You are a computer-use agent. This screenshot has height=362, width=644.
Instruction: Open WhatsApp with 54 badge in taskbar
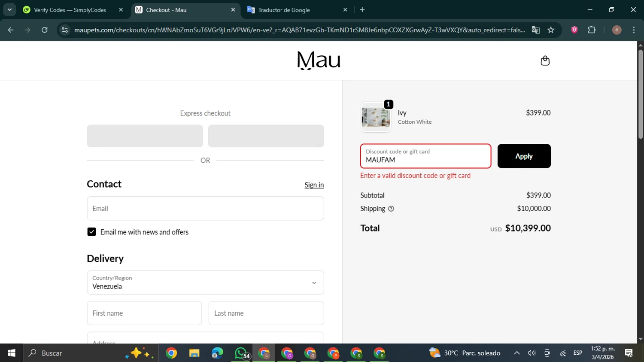242,353
